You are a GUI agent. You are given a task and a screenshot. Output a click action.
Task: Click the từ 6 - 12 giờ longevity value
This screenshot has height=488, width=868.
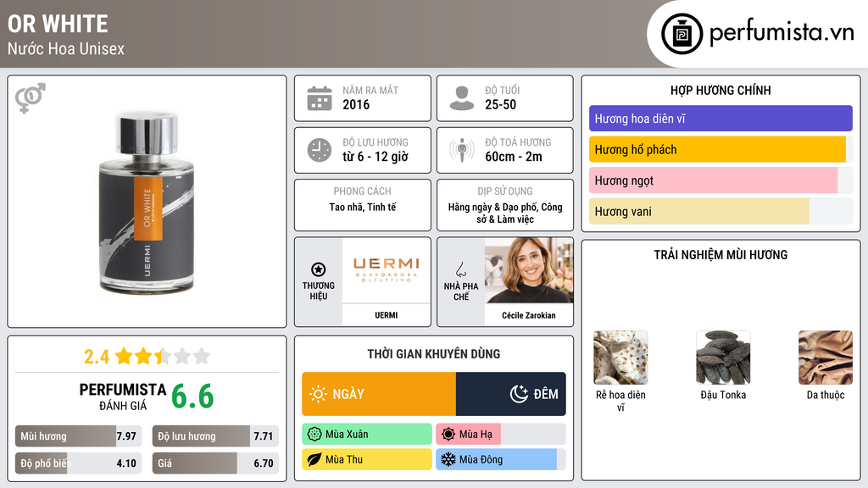coord(376,157)
